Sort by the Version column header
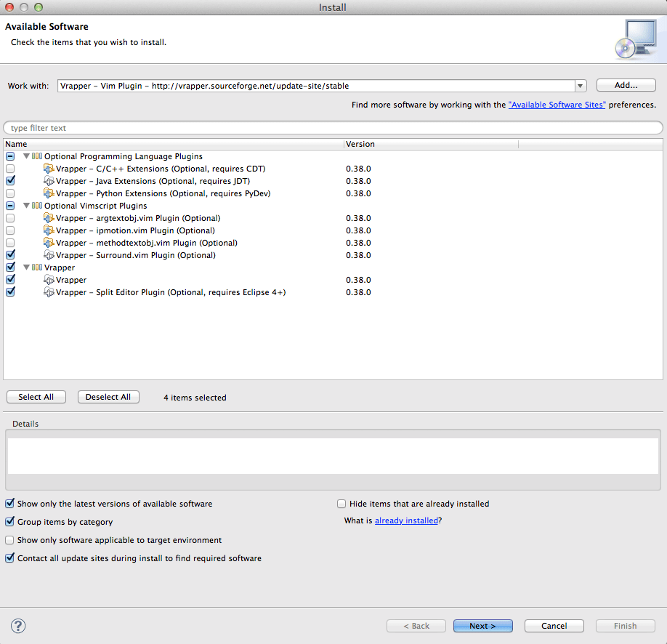 (430, 144)
